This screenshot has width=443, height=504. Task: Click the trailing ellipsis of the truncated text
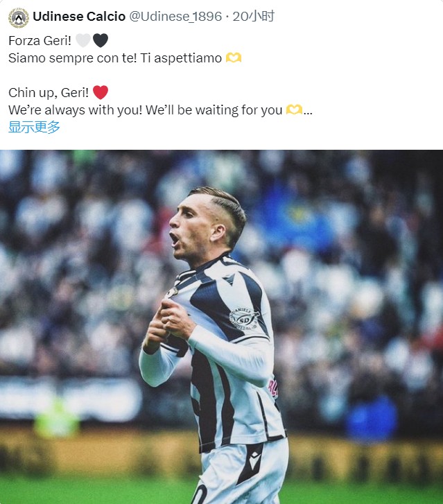coord(308,112)
